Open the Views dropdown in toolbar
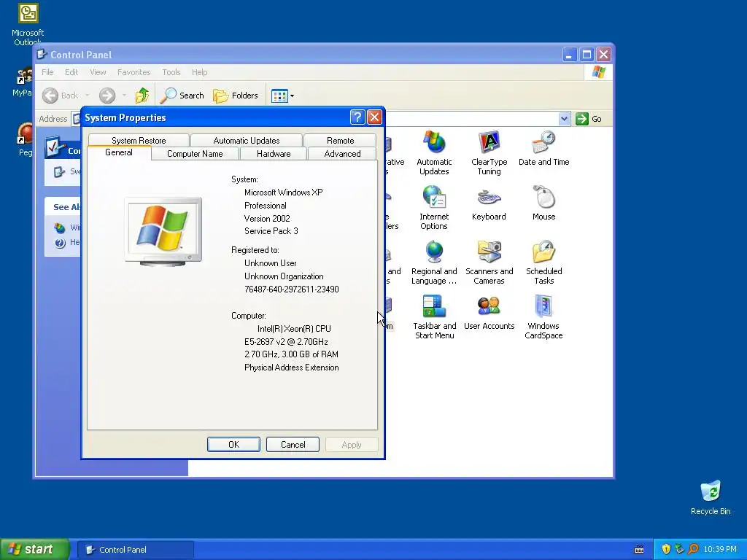 click(282, 96)
